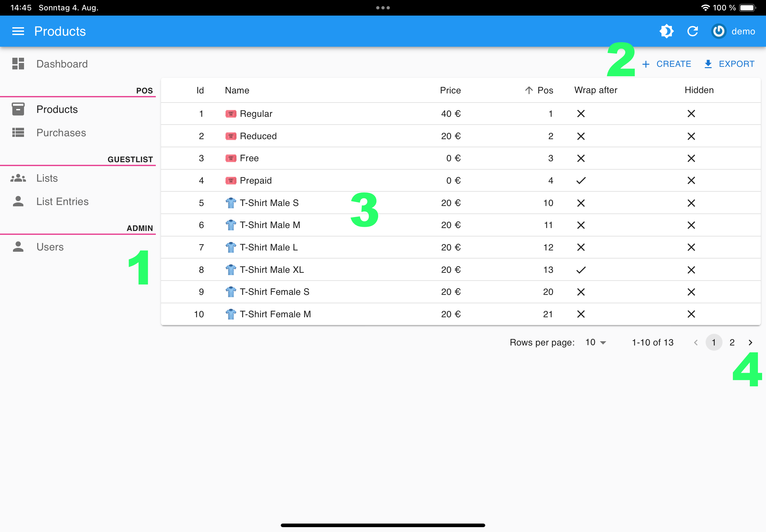The height and width of the screenshot is (532, 766).
Task: Select the Purchases list icon
Action: pos(18,132)
